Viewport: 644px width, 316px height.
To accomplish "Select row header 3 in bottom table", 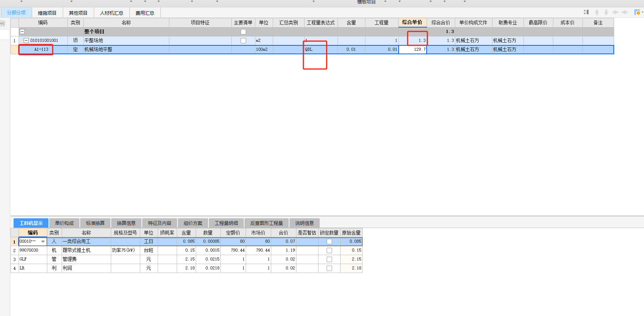I will 14,259.
